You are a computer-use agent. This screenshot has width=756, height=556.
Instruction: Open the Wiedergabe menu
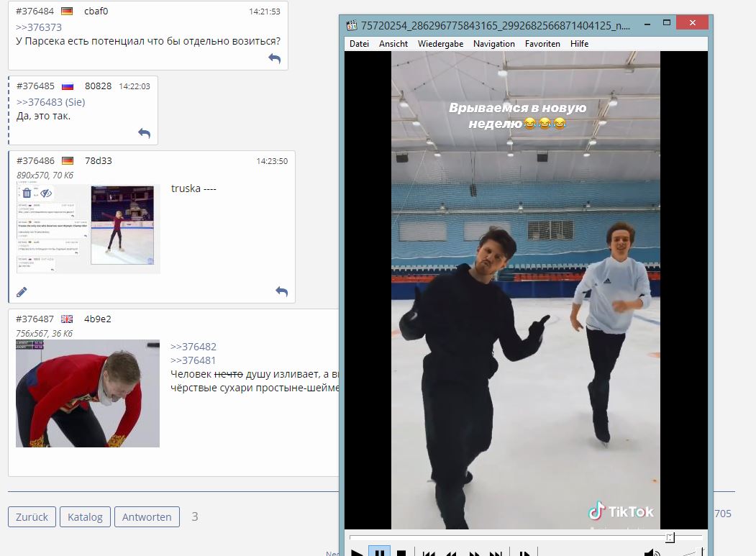[440, 44]
